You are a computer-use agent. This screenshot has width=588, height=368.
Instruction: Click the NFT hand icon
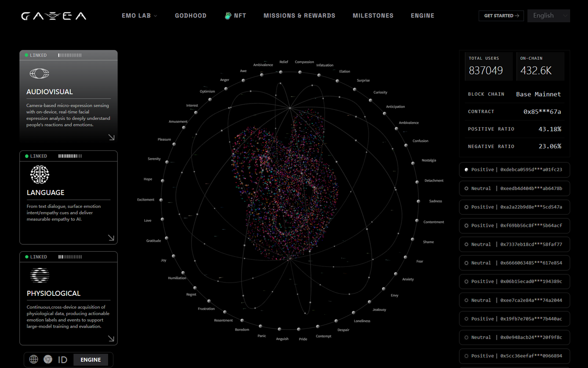coord(228,16)
